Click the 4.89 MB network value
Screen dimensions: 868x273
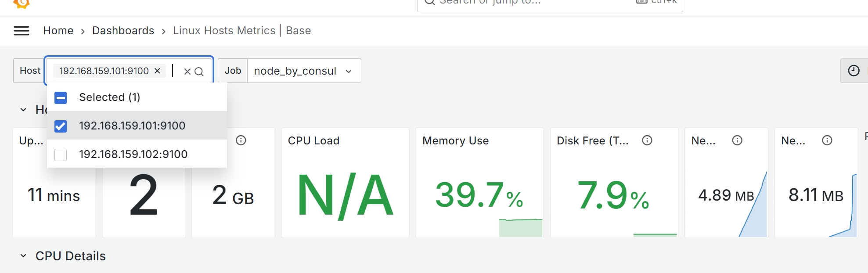pyautogui.click(x=726, y=195)
